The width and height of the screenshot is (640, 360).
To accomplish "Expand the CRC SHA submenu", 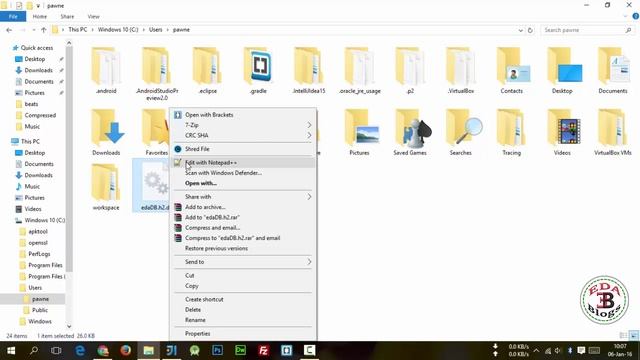I will point(243,135).
